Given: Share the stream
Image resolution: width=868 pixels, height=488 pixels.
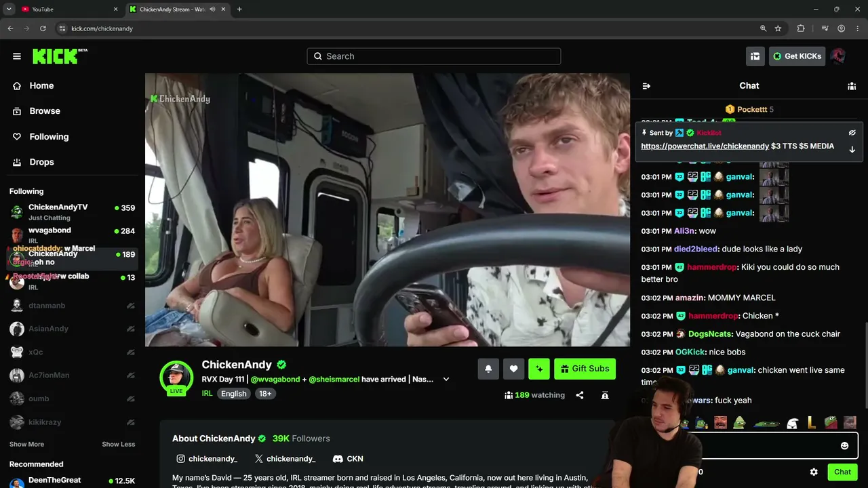Looking at the screenshot, I should 580,395.
